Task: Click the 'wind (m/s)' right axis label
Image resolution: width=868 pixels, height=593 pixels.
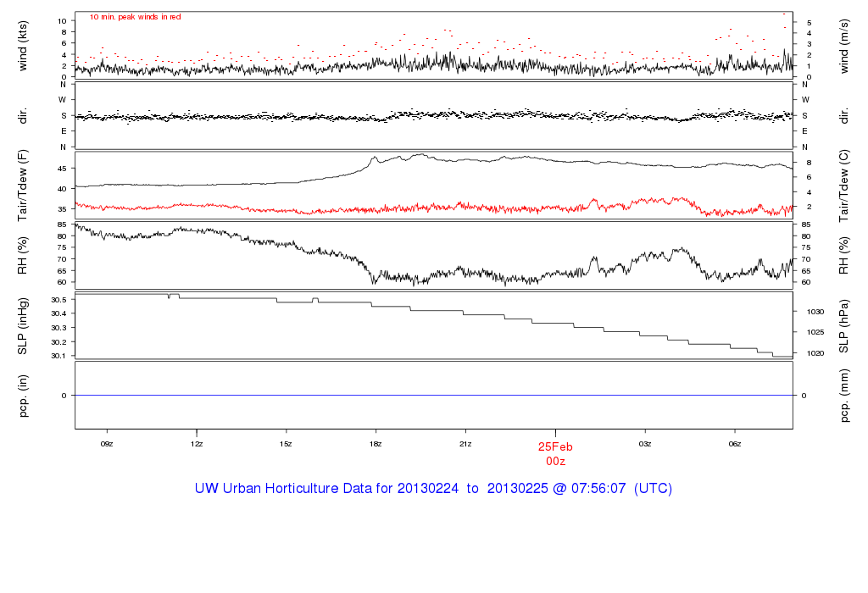Action: coord(843,47)
